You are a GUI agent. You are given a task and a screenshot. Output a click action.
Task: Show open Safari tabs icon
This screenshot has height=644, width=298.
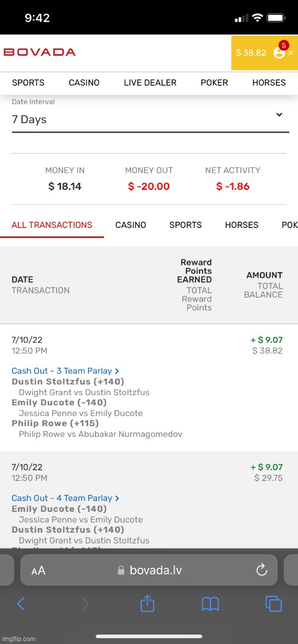[x=274, y=604]
